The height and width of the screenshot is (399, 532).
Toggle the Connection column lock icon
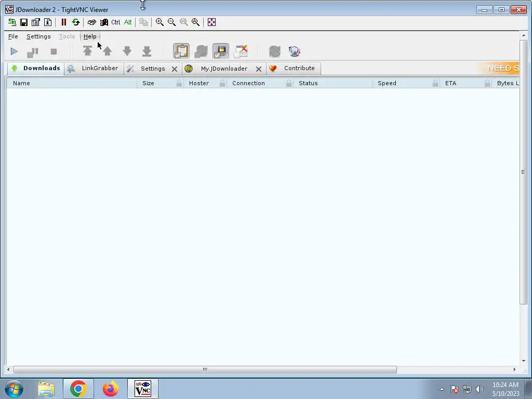tap(289, 83)
